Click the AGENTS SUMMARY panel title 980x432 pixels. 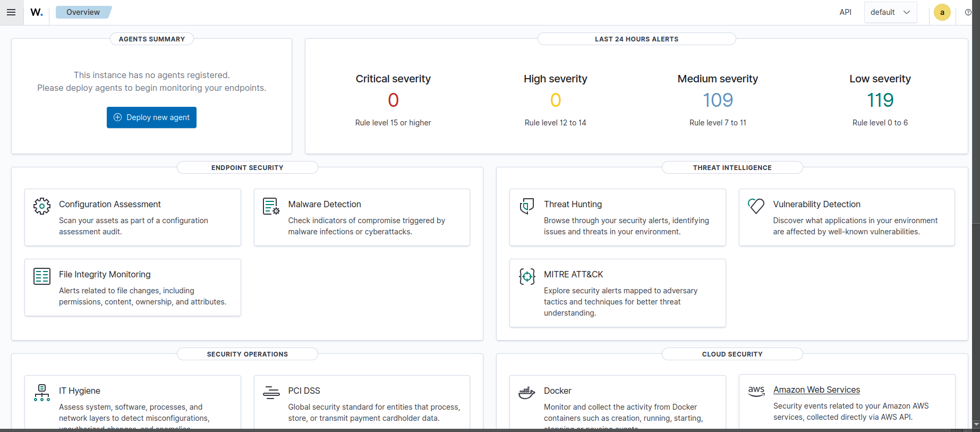pos(152,39)
